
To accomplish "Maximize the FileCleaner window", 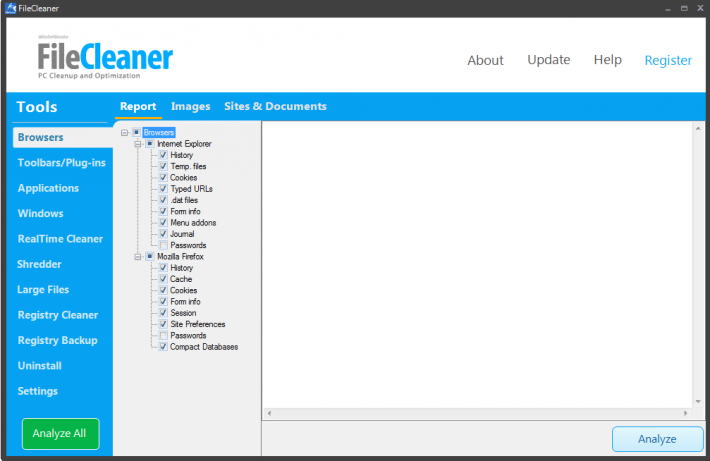I will point(684,9).
